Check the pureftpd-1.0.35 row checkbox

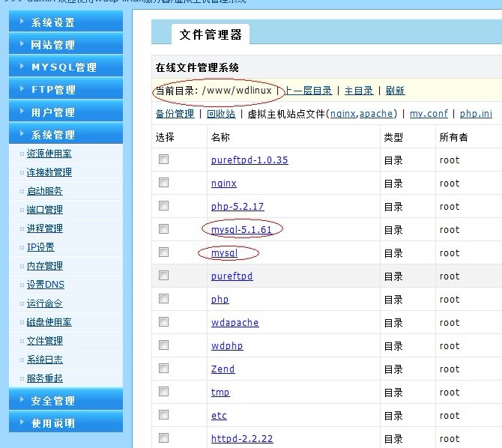pos(163,159)
